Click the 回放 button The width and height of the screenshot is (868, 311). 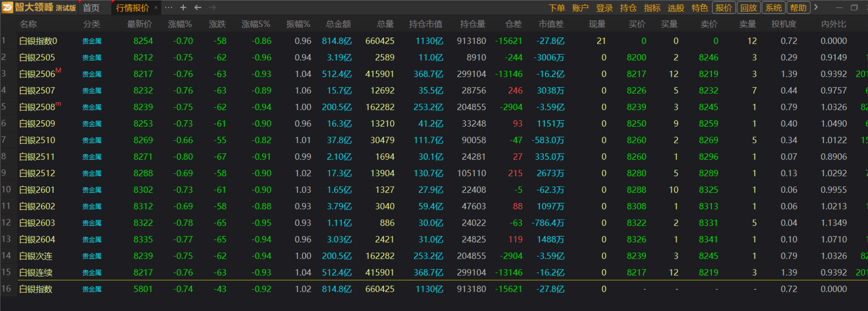[749, 8]
